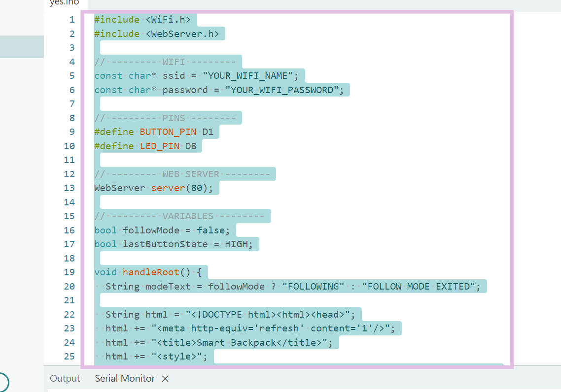The height and width of the screenshot is (392, 561).
Task: Click the D1 pin value
Action: point(208,132)
